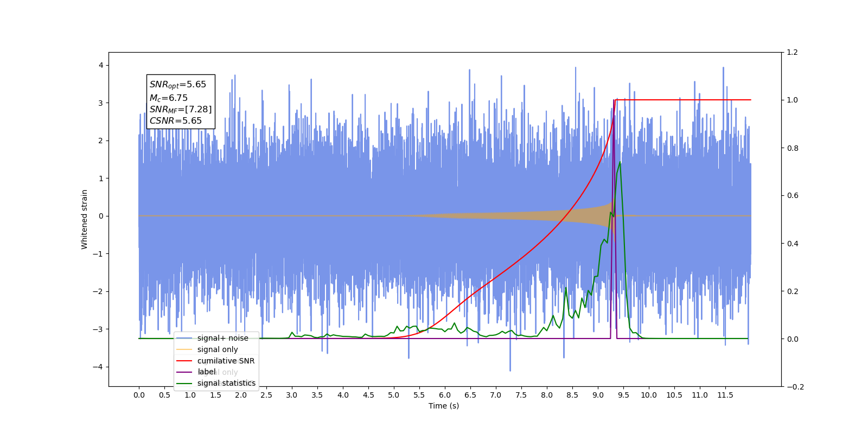Click the x-axis tick label 3.0

point(292,395)
